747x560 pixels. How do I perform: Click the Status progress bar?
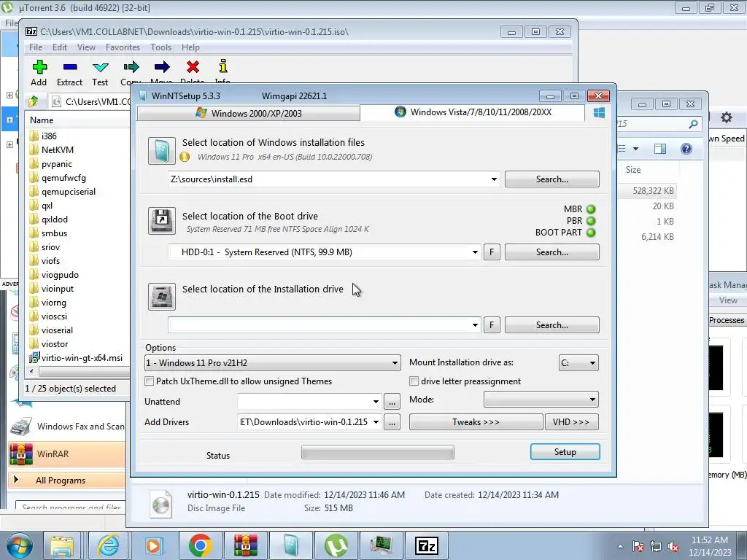click(378, 452)
